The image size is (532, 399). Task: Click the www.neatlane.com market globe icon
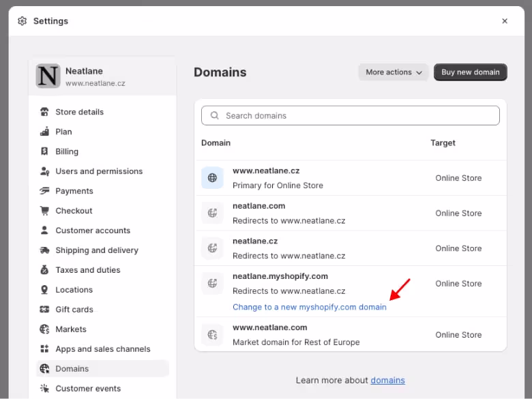[212, 334]
